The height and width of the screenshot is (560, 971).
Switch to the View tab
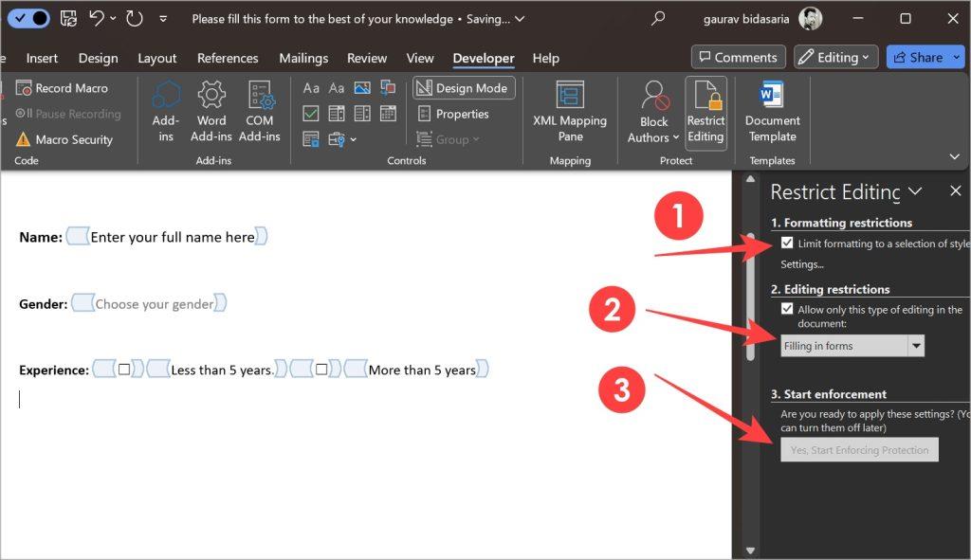(420, 58)
